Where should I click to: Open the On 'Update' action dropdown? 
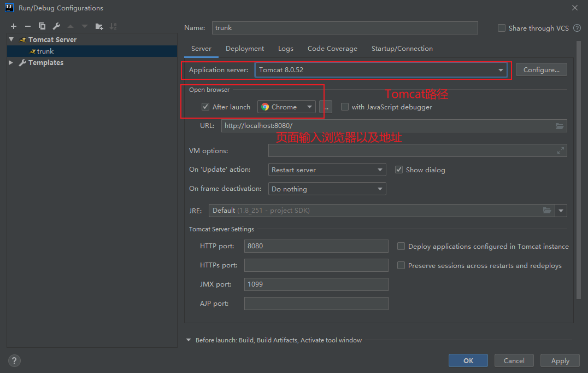click(327, 170)
